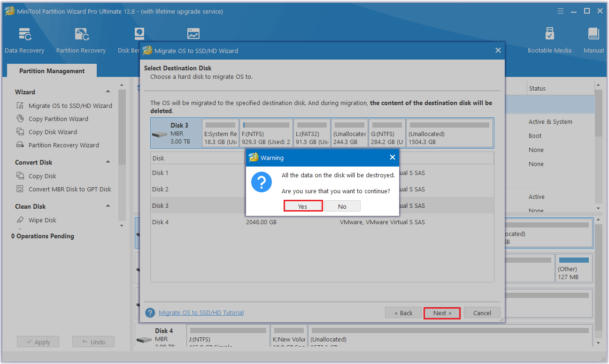Click the Boot status cell

point(535,136)
